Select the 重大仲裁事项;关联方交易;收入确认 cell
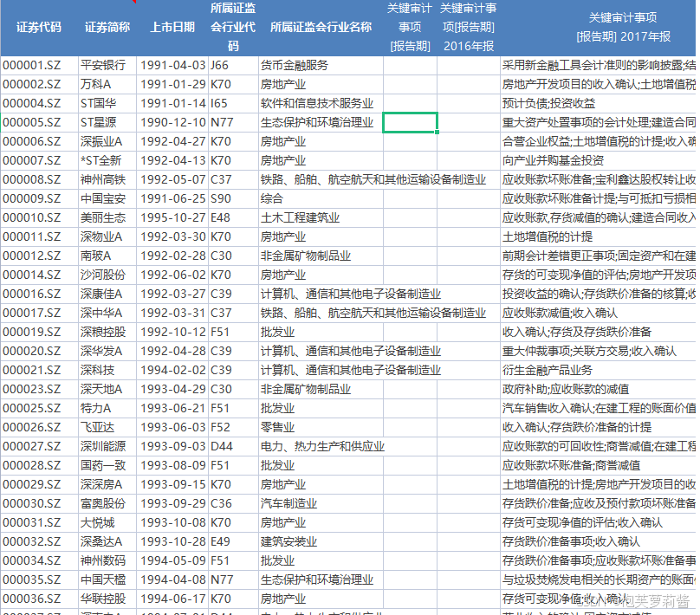The image size is (700, 615). (598, 351)
